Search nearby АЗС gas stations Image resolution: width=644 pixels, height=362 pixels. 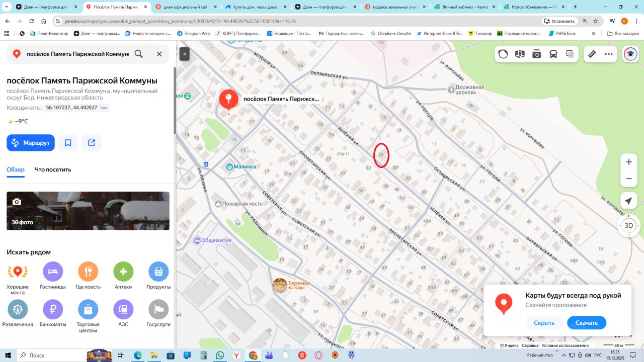point(123,314)
